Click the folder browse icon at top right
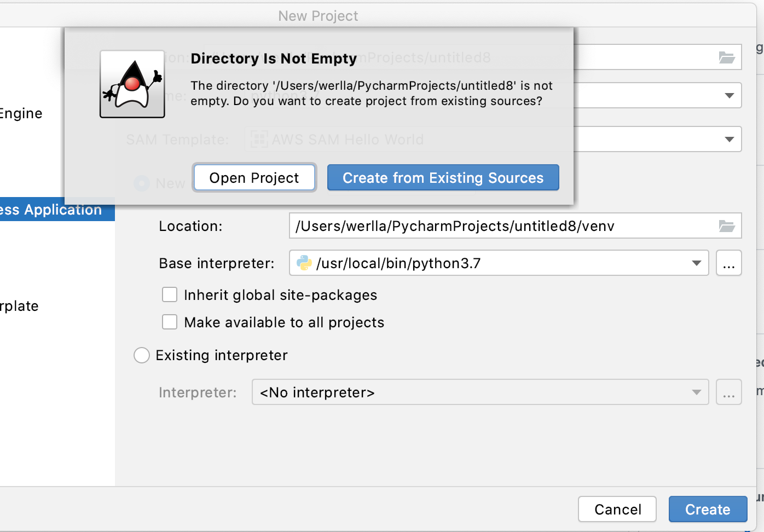Screen dimensions: 764x532 pyautogui.click(x=727, y=57)
